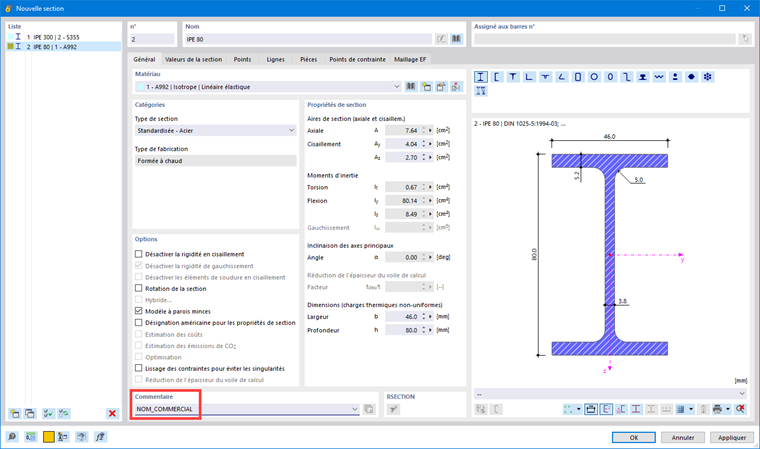Image resolution: width=760 pixels, height=449 pixels.
Task: Select list row IPE 80 | 1 - A992
Action: pos(63,47)
